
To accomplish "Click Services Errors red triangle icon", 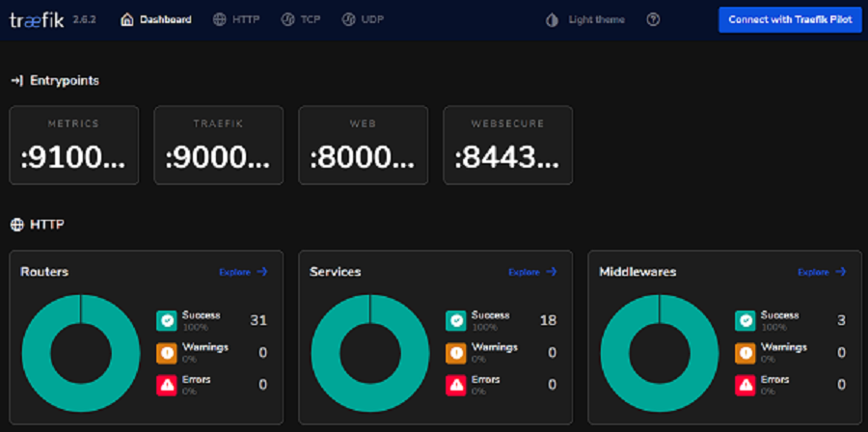I will click(x=455, y=385).
